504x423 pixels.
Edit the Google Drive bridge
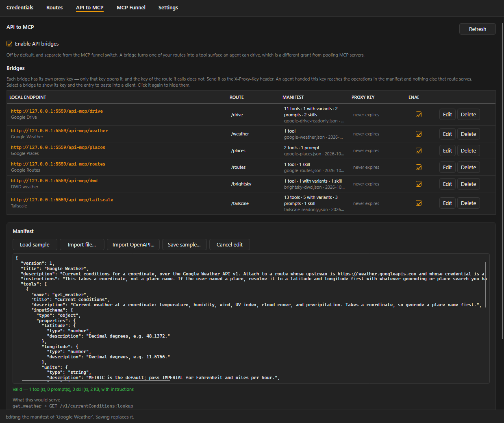click(448, 115)
